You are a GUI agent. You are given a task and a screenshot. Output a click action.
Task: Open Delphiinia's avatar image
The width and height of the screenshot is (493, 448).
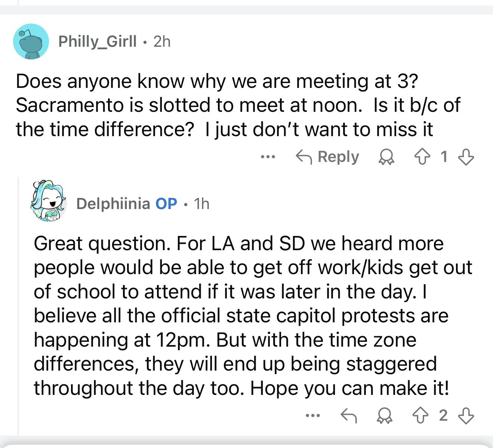click(x=49, y=202)
